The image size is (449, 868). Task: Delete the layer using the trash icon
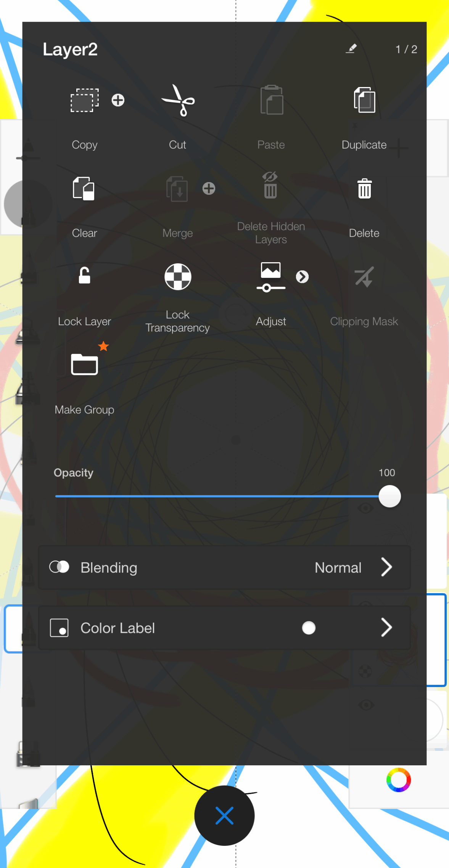coord(364,189)
